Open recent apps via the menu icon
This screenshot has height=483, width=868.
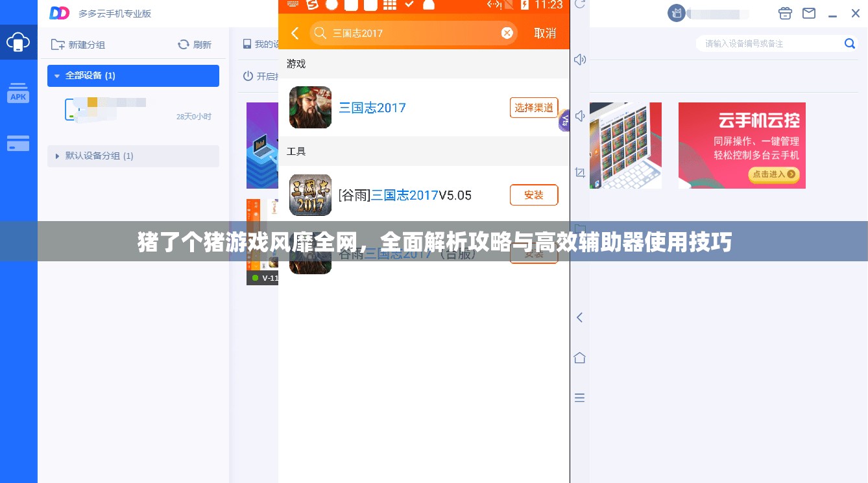point(579,397)
